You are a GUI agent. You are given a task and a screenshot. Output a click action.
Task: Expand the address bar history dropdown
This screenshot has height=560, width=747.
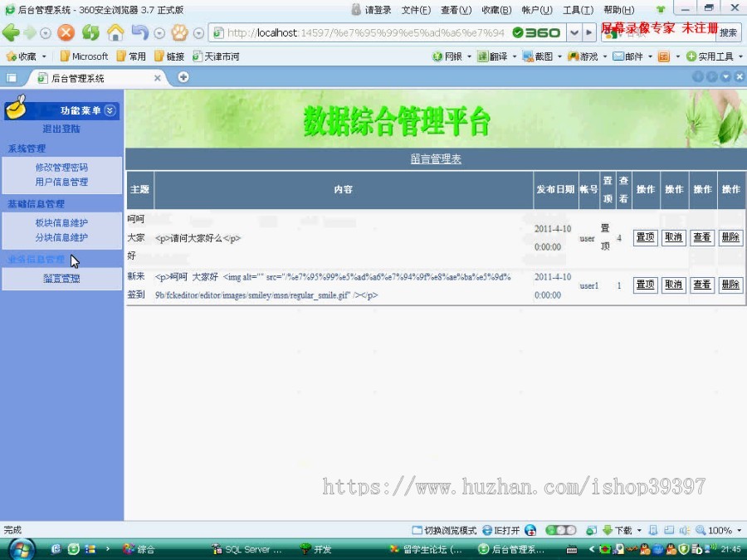pos(574,32)
